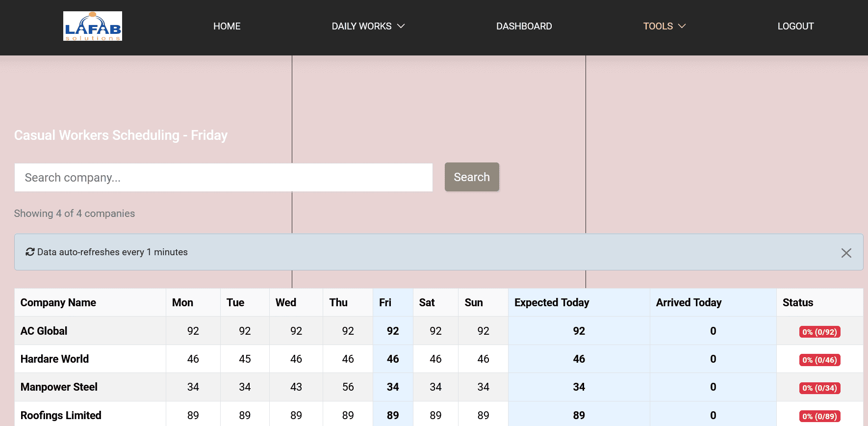This screenshot has width=868, height=426.
Task: Click the 0% (0/34) status badge
Action: 819,388
